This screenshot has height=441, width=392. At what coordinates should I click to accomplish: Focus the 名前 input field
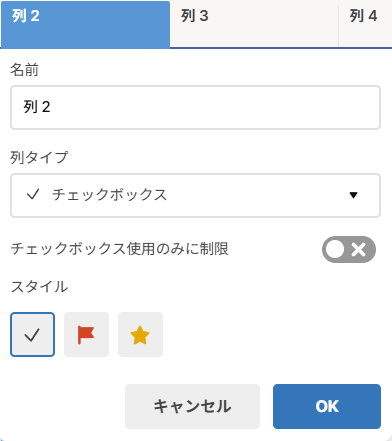pos(195,107)
